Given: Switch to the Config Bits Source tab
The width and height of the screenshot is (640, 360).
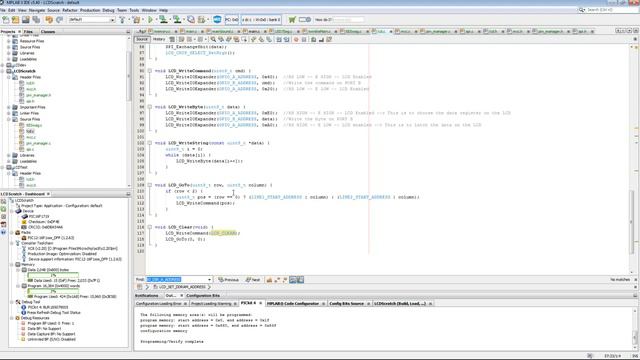Looking at the screenshot, I should (x=346, y=304).
